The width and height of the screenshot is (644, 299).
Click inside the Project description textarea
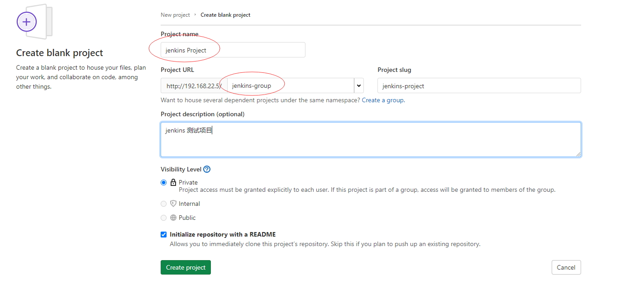coord(371,140)
